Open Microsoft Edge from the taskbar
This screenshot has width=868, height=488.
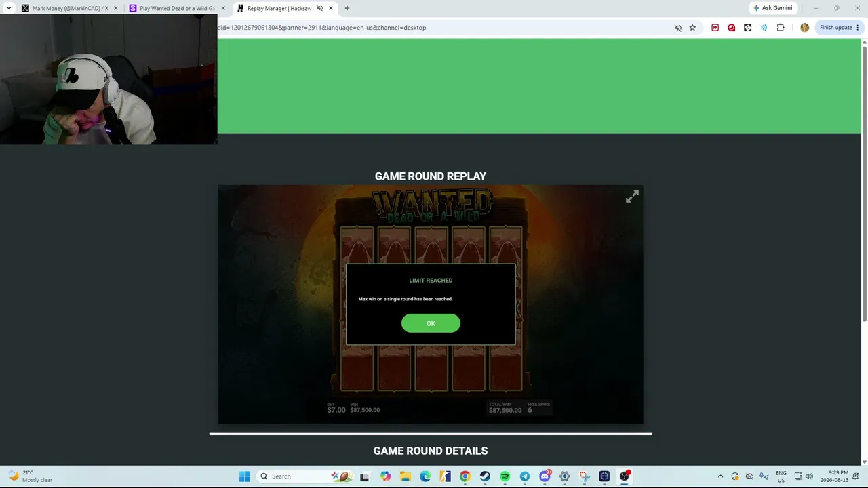click(x=425, y=476)
